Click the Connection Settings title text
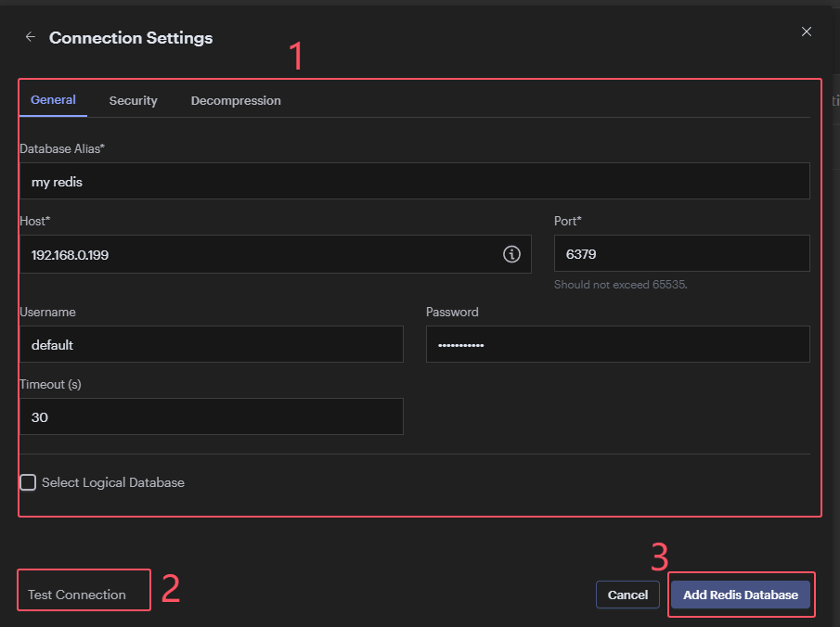This screenshot has width=840, height=627. point(131,37)
